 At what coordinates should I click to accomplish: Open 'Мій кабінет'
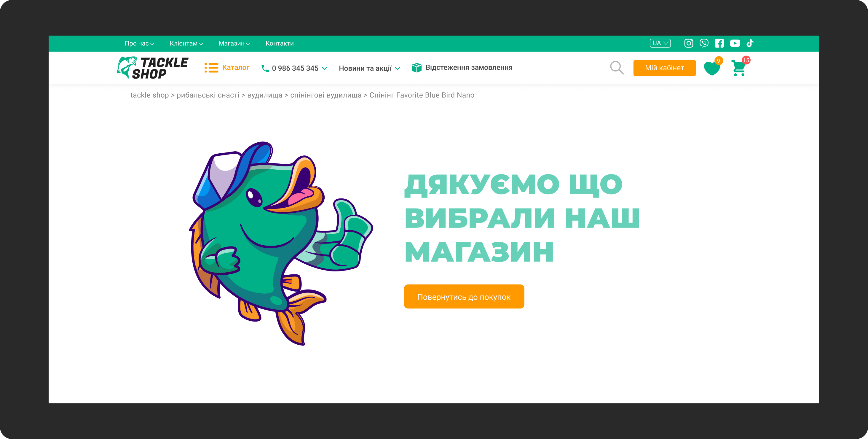[x=664, y=67]
